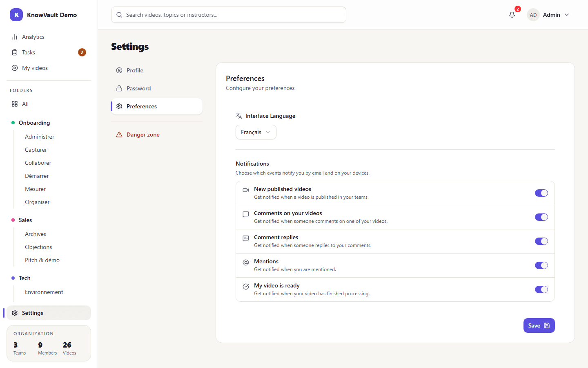Toggle My video is ready notification
The width and height of the screenshot is (588, 368).
tap(541, 289)
